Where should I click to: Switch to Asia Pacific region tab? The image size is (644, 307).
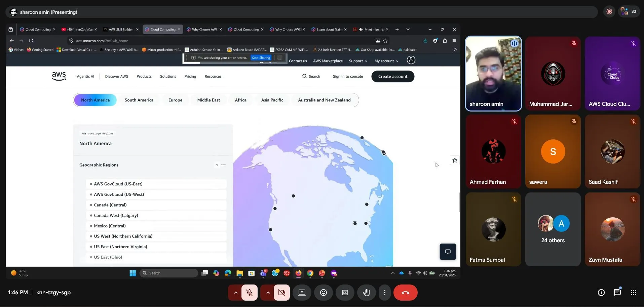click(272, 100)
